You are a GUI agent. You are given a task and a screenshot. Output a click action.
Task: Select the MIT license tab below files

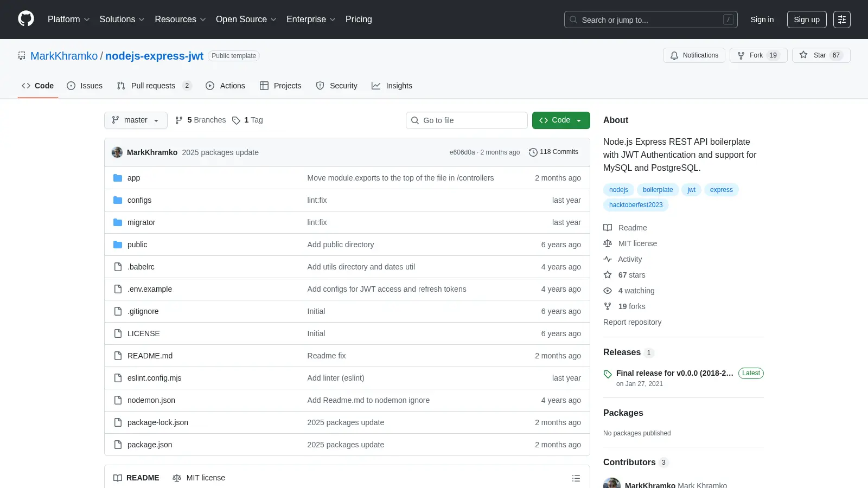[x=199, y=478]
